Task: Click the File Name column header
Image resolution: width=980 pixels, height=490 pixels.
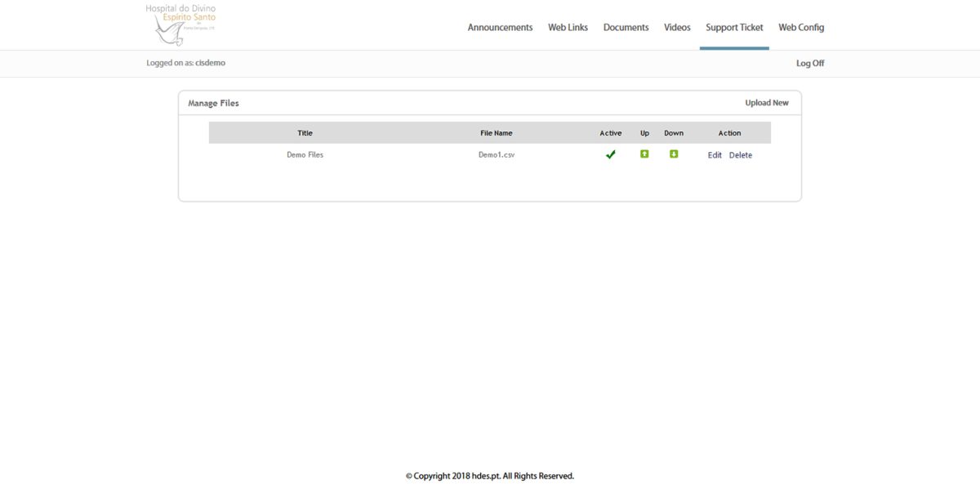Action: (496, 132)
